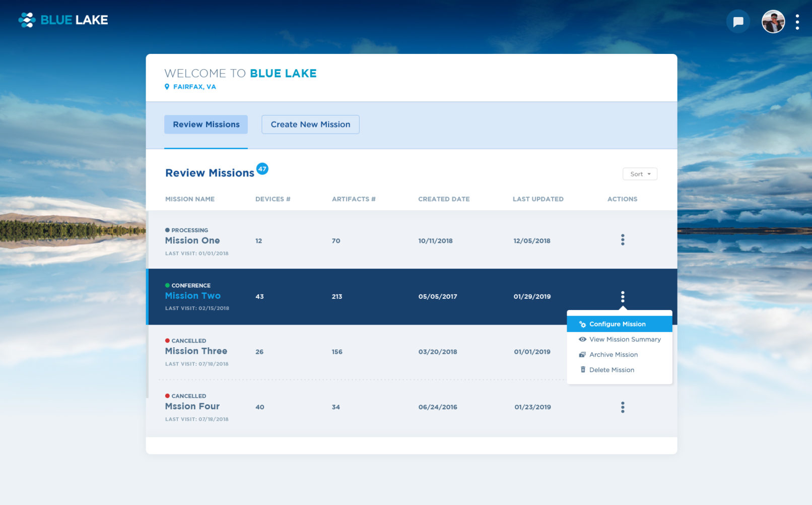The width and height of the screenshot is (812, 505).
Task: Switch to the Create New Mission tab
Action: 310,124
